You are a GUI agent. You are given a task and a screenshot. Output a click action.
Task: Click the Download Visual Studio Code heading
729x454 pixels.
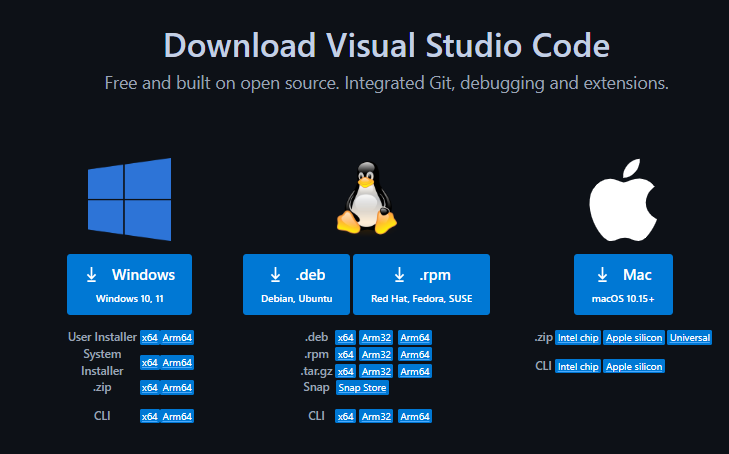tap(386, 46)
